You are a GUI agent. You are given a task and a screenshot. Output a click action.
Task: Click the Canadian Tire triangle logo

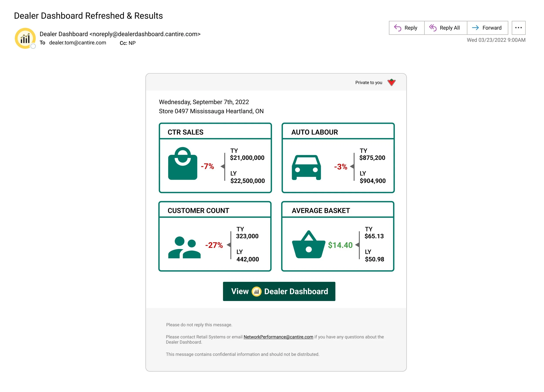pyautogui.click(x=391, y=82)
